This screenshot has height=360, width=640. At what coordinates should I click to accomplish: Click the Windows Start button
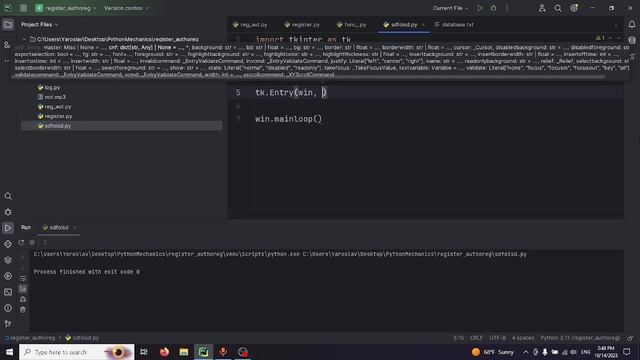[9, 352]
